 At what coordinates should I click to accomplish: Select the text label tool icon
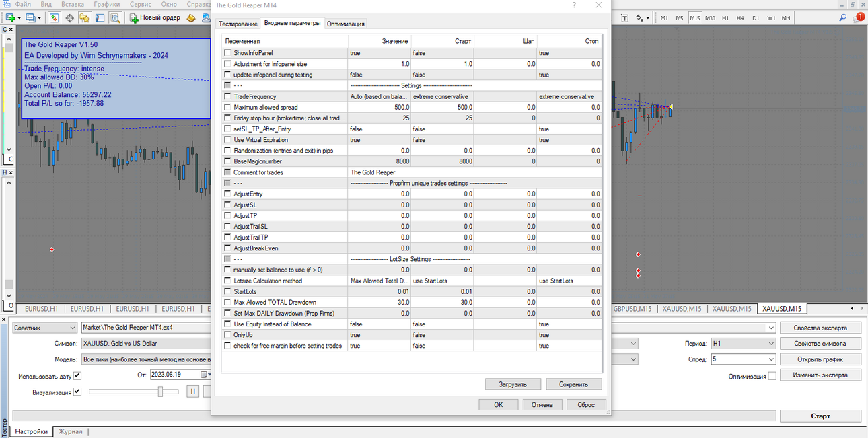click(x=624, y=18)
